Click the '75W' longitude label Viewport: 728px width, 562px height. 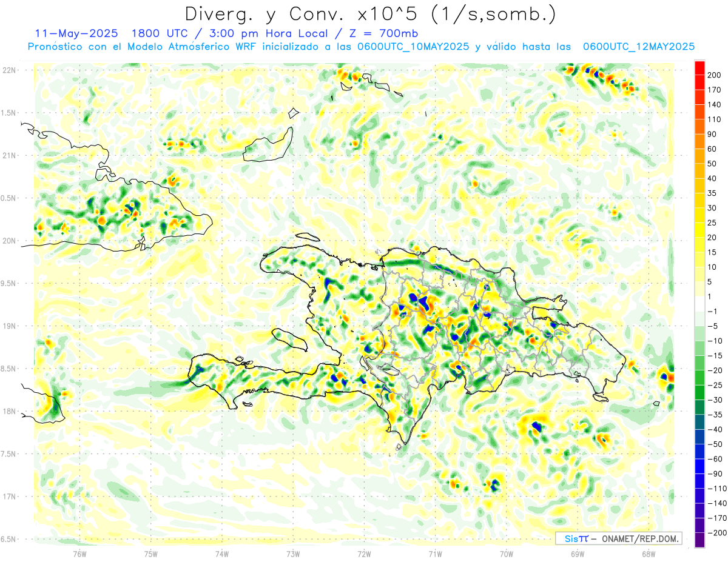[x=151, y=554]
